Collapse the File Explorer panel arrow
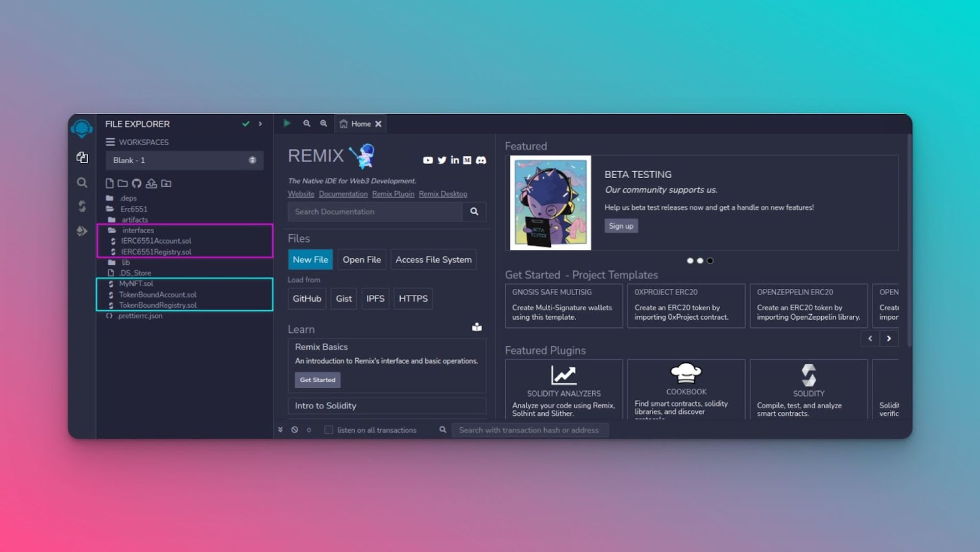This screenshot has height=552, width=980. [260, 124]
